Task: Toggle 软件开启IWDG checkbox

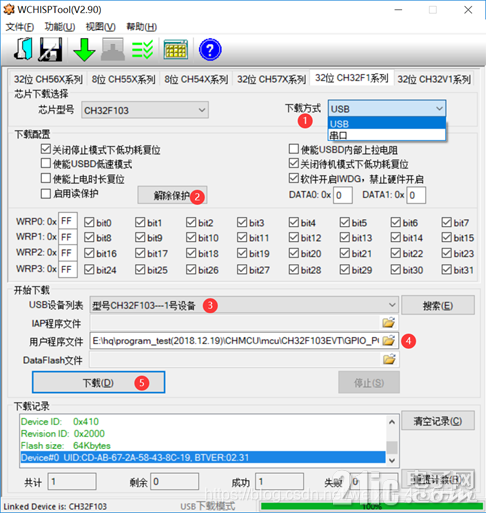Action: pos(294,178)
